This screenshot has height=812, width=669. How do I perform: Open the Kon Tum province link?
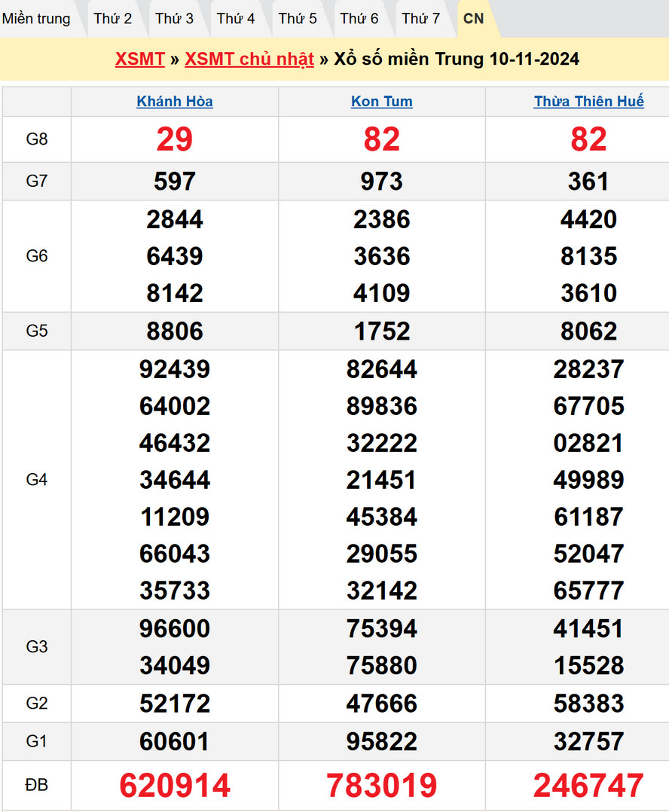pyautogui.click(x=382, y=102)
